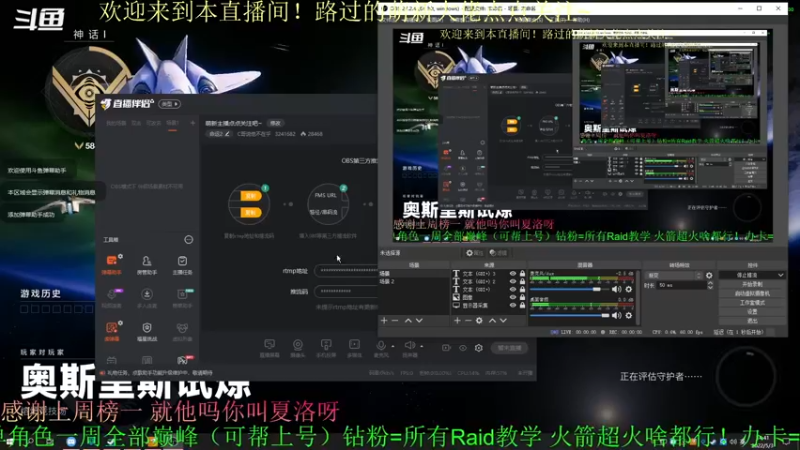This screenshot has height=450, width=800.
Task: Move OBS source down arrow
Action: (504, 320)
